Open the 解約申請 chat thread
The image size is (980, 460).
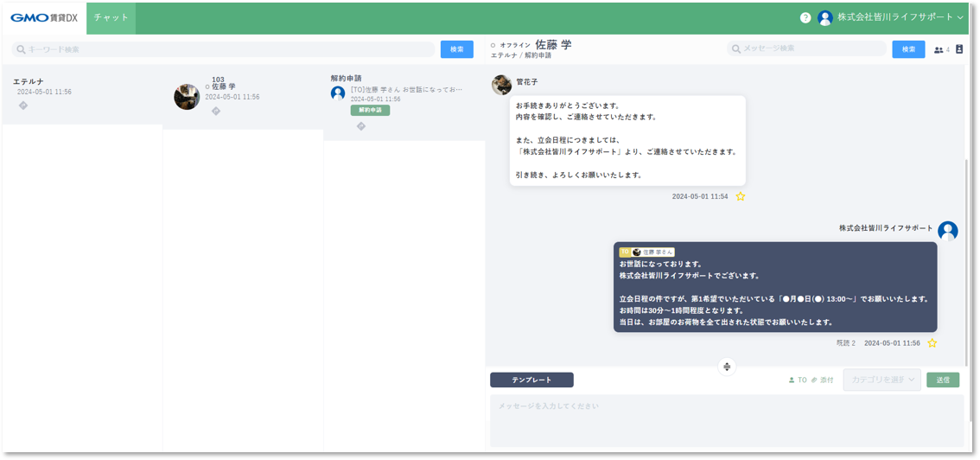(404, 103)
